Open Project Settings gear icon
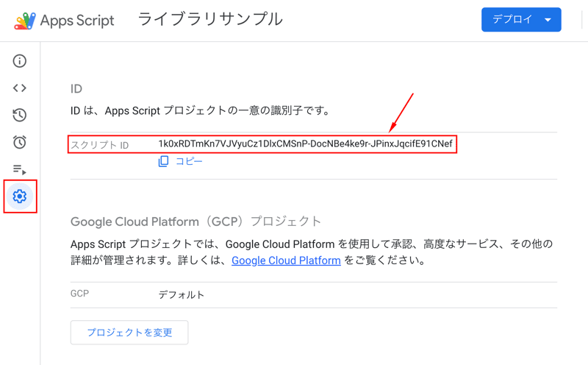The width and height of the screenshot is (588, 365). click(20, 196)
